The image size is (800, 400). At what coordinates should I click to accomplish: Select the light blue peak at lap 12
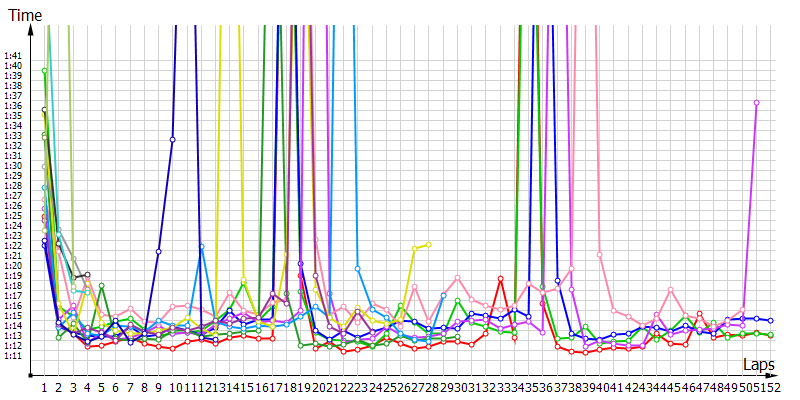coord(201,246)
